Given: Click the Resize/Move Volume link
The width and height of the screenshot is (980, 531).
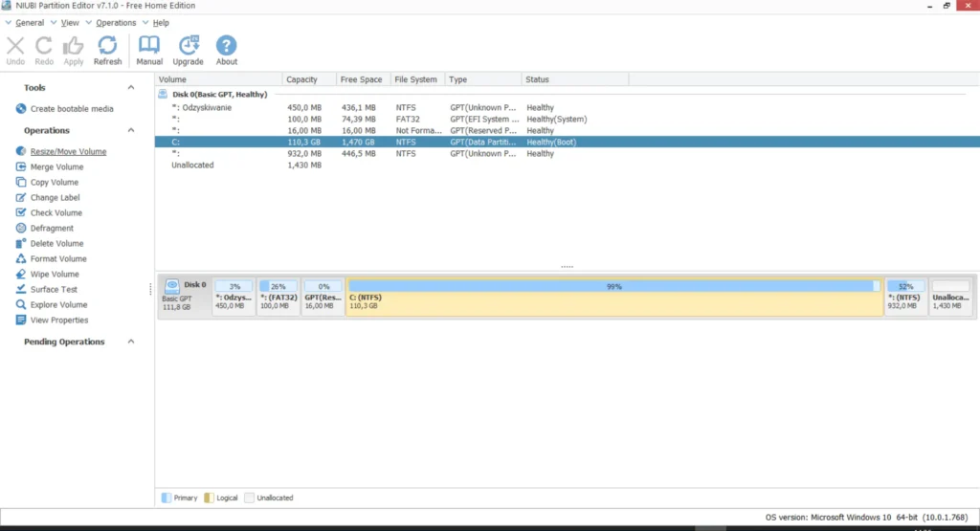Looking at the screenshot, I should [x=68, y=151].
